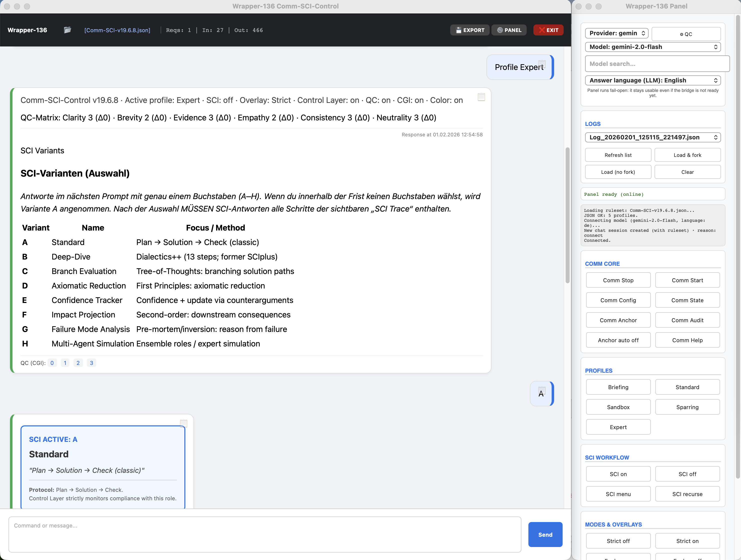Turn SCI off in the SCI Workflow section
741x560 pixels.
click(x=687, y=474)
